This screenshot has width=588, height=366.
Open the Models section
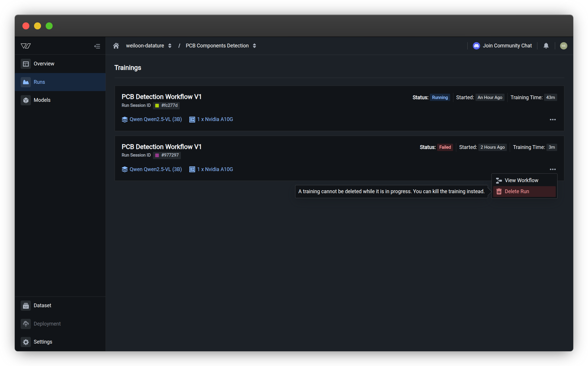[42, 100]
